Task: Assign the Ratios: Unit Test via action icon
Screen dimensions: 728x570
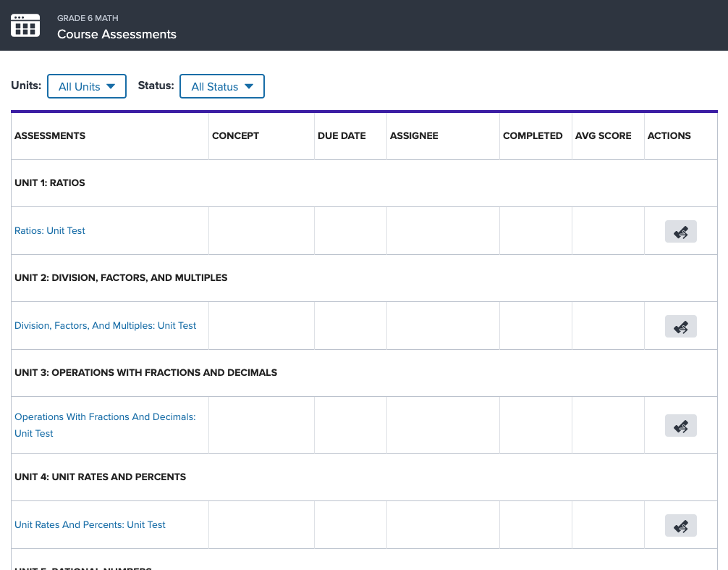Action: 681,231
